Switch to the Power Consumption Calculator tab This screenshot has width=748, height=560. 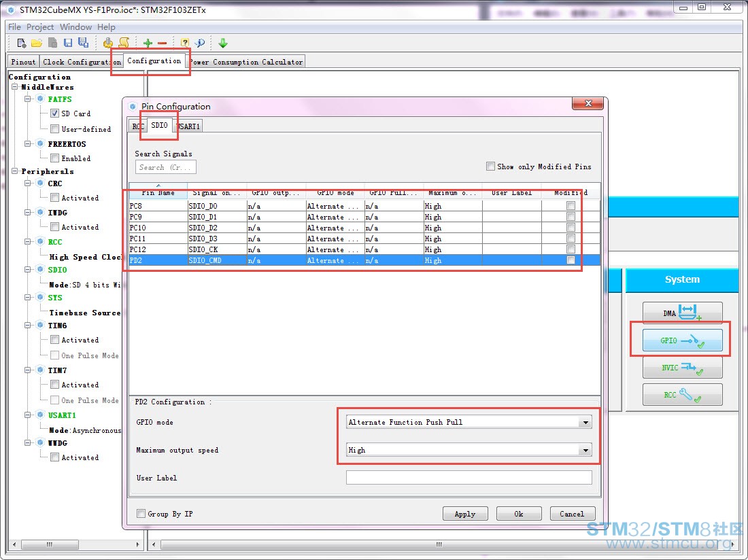(246, 62)
